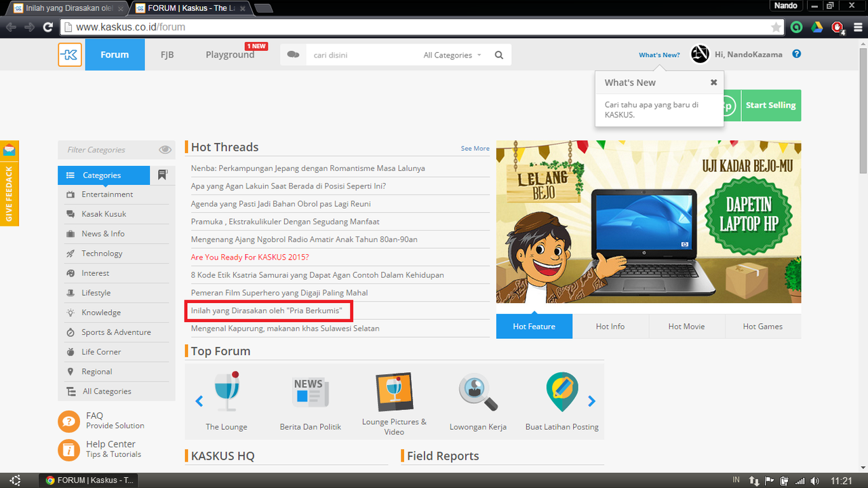Toggle the category filter eye icon

[165, 150]
